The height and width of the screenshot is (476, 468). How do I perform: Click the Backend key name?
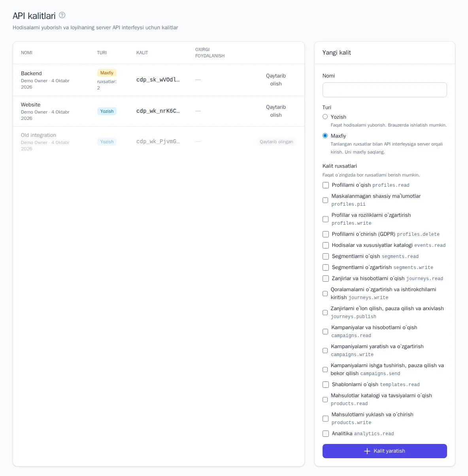coord(31,74)
